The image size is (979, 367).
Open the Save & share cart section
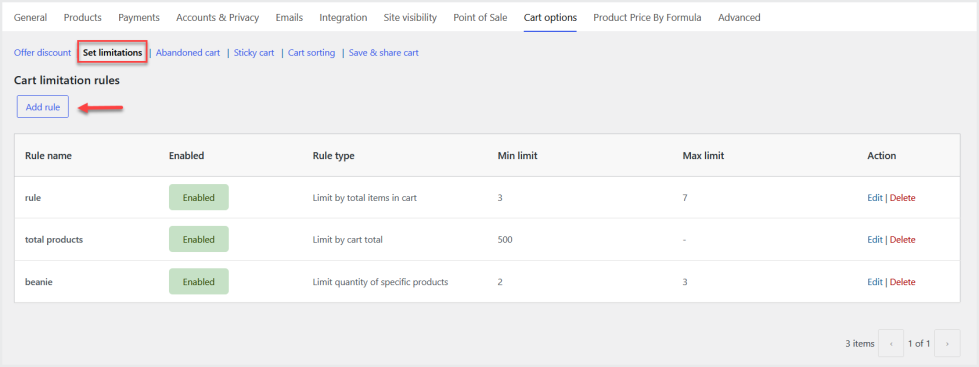click(383, 53)
